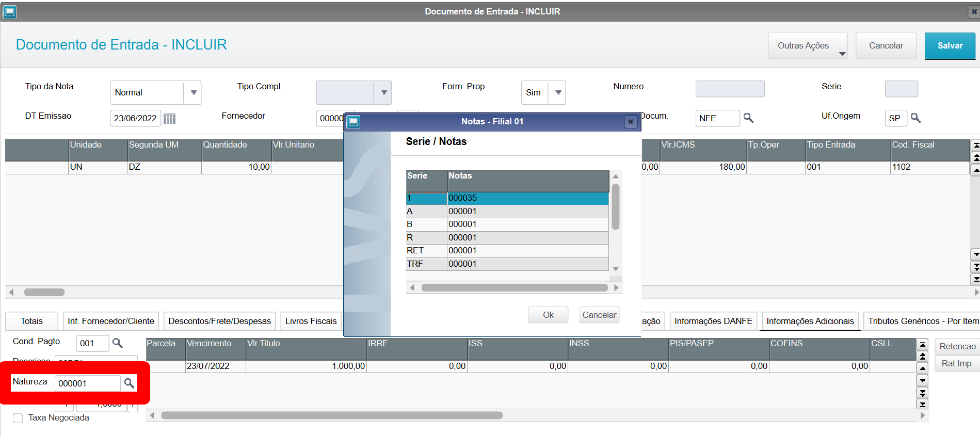Click Cancelar in the Notas dialog

(x=599, y=315)
